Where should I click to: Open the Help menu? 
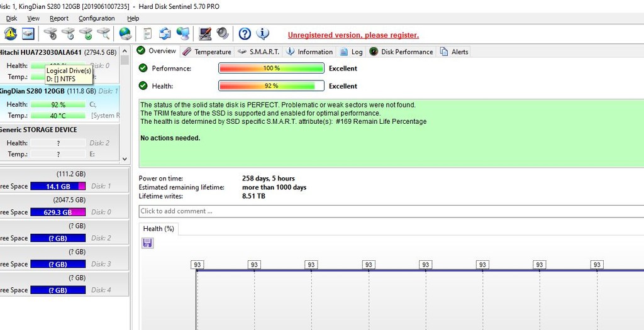coord(133,18)
